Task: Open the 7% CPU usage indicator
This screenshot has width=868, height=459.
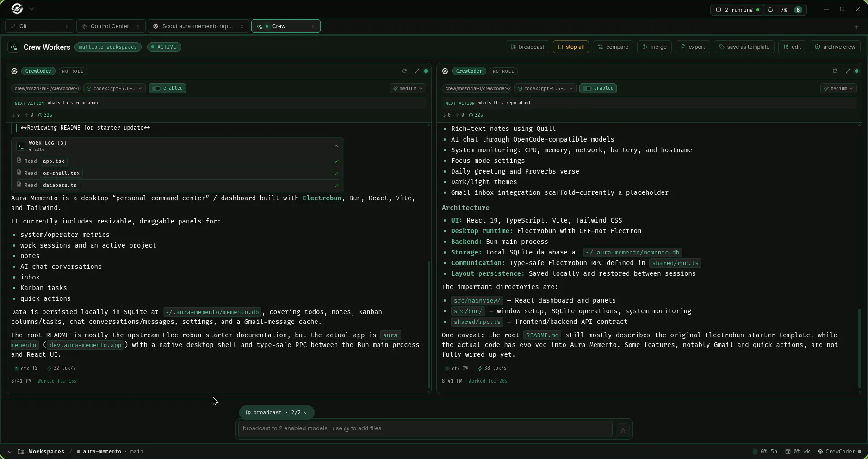Action: click(785, 10)
